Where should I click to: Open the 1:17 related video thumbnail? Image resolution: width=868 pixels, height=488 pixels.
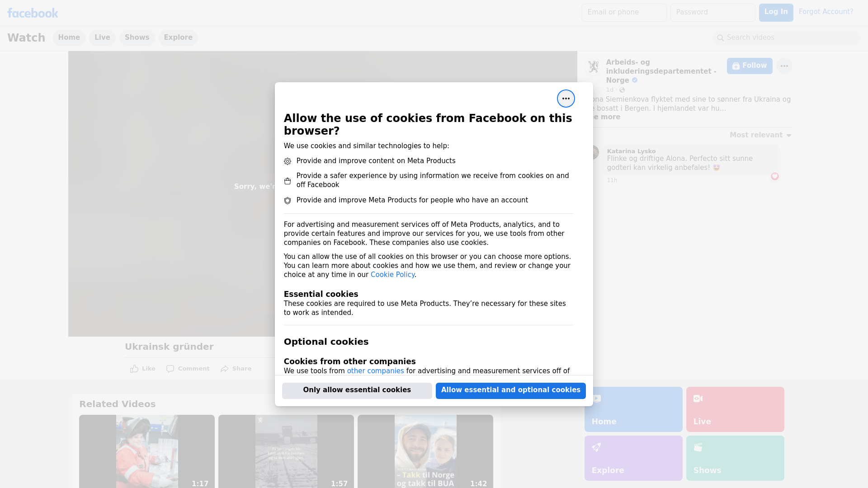(146, 451)
